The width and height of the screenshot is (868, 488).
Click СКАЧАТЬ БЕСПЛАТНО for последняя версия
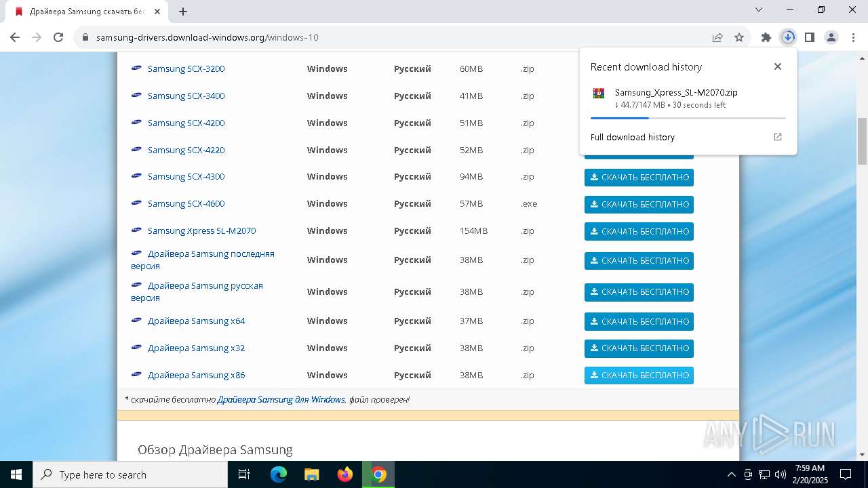(x=639, y=260)
